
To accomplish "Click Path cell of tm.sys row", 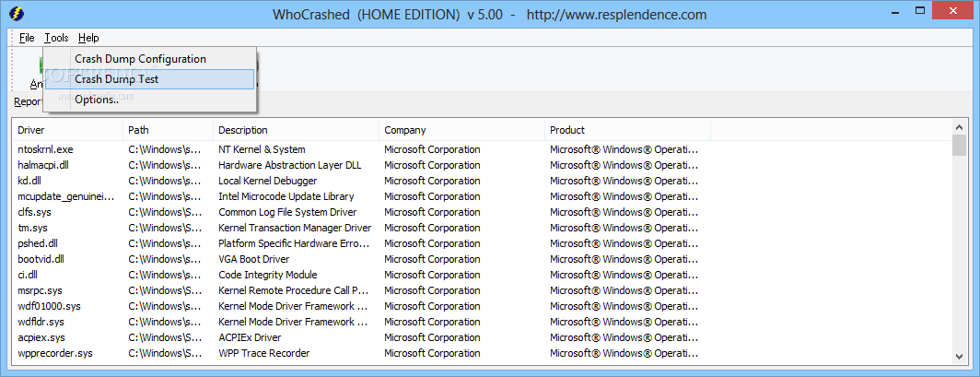I will point(165,228).
